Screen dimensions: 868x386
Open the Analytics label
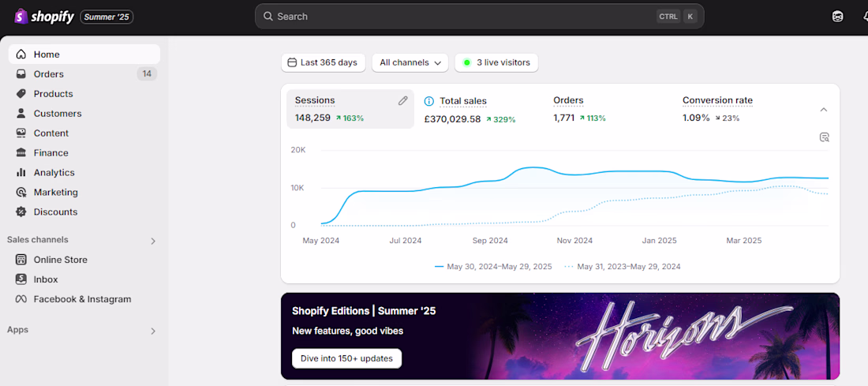54,172
